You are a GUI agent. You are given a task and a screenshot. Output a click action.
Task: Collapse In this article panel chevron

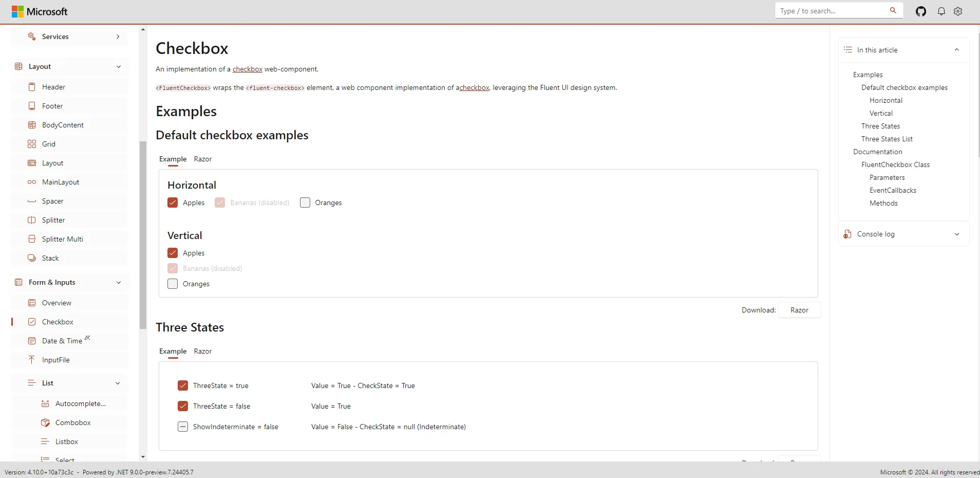[x=957, y=50]
